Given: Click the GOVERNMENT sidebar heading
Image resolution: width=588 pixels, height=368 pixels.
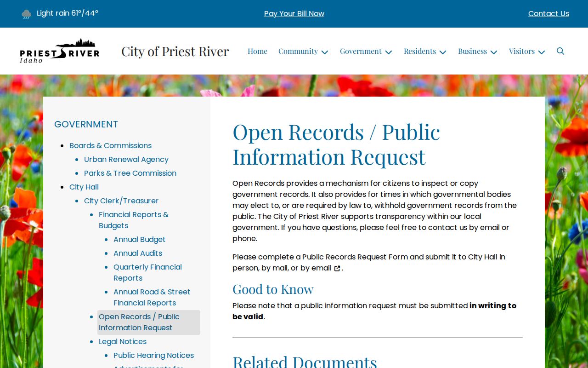Looking at the screenshot, I should click(x=86, y=124).
